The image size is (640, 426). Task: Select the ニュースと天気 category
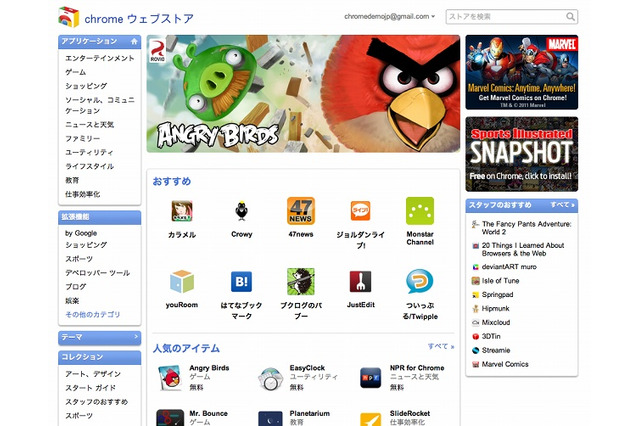point(89,125)
